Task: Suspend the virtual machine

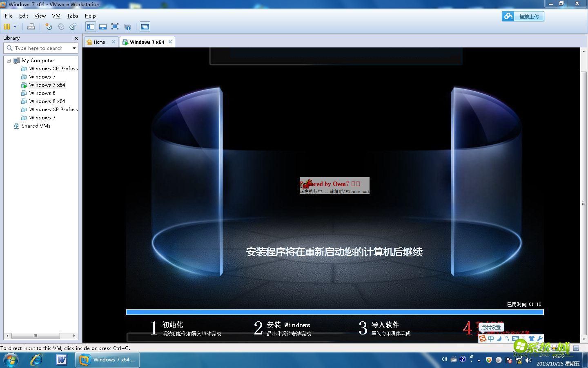Action: (7, 27)
